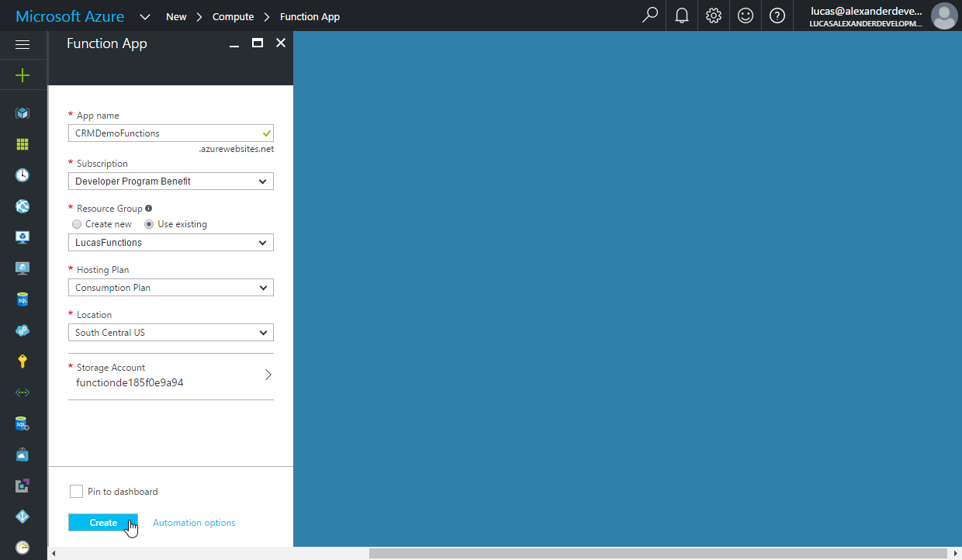Click the Resource Group info icon

148,208
